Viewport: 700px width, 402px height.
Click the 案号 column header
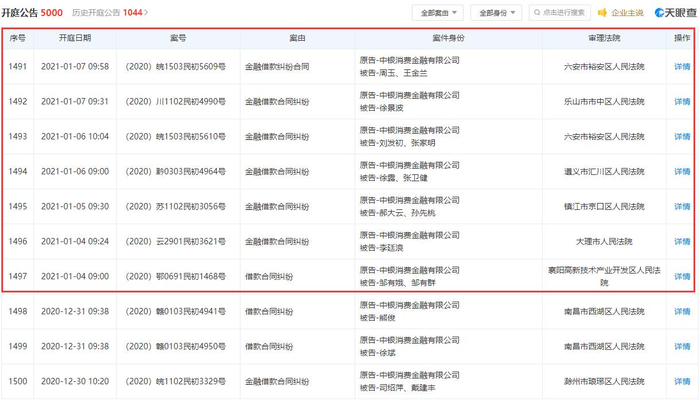[178, 38]
